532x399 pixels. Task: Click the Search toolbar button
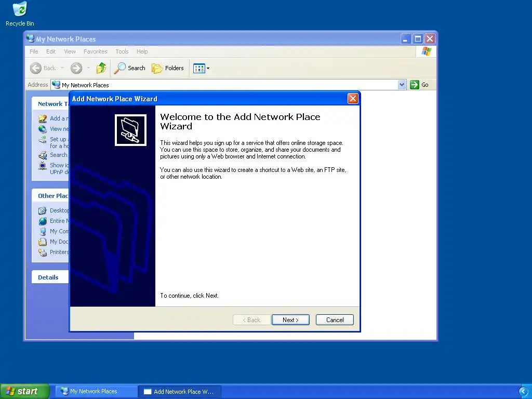[129, 68]
